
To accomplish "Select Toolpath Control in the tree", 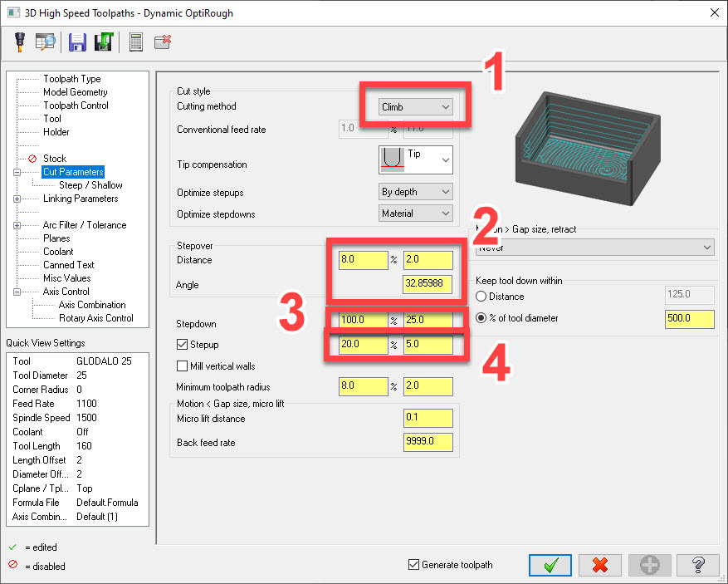I will [x=76, y=106].
